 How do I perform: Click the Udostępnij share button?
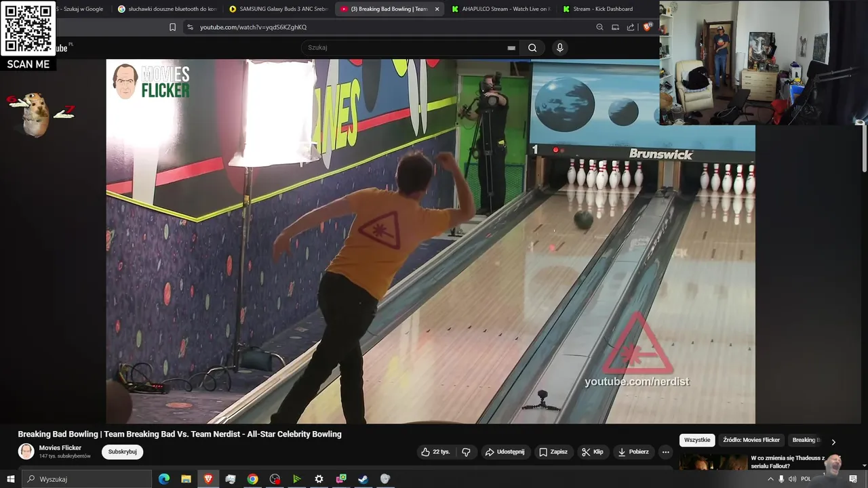(505, 452)
